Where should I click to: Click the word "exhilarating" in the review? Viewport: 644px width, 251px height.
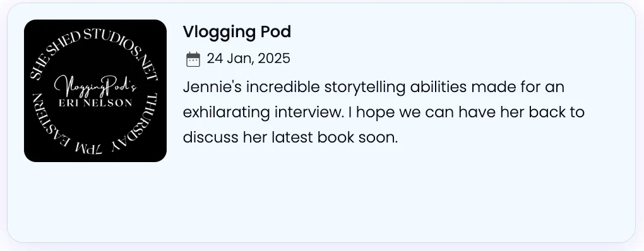tap(226, 112)
